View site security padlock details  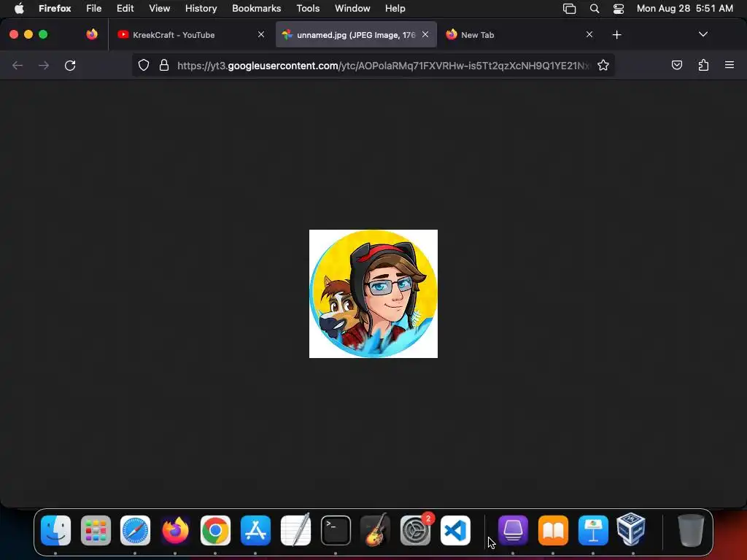click(164, 65)
